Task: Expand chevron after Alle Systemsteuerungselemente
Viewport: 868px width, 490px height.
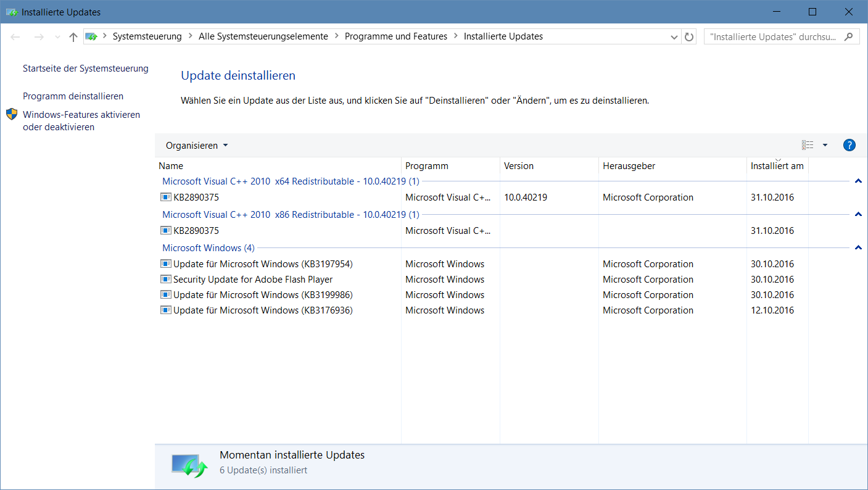Action: click(x=337, y=36)
